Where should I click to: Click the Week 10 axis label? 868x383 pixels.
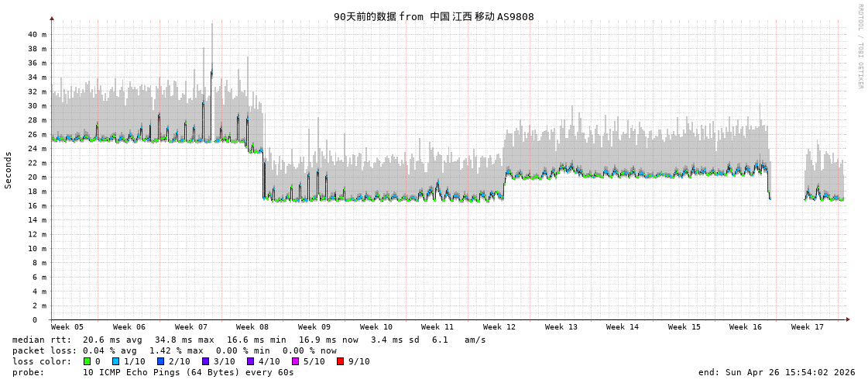(376, 327)
